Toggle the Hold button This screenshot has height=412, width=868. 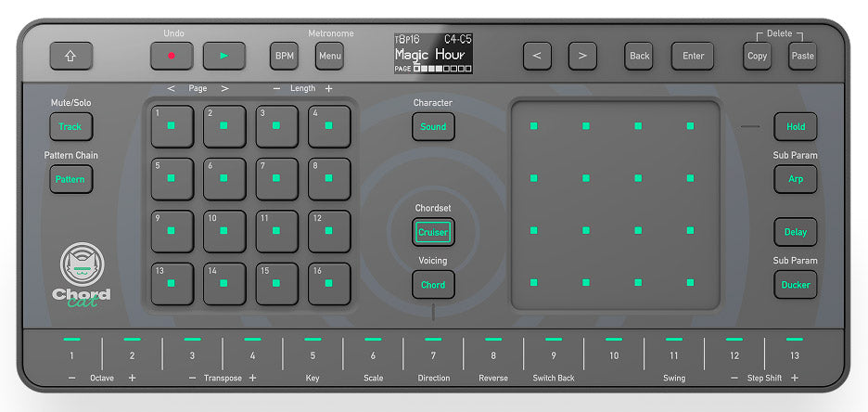click(796, 127)
